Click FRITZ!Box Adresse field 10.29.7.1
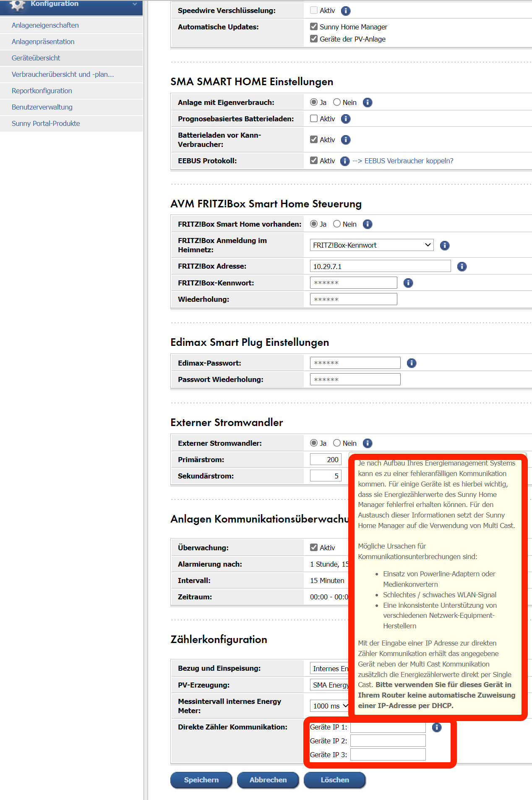The image size is (532, 800). (381, 266)
